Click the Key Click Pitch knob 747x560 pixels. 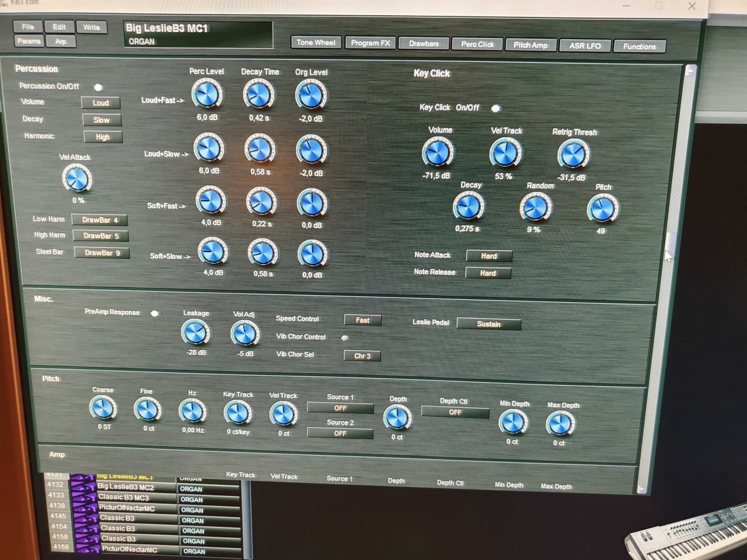[x=602, y=209]
